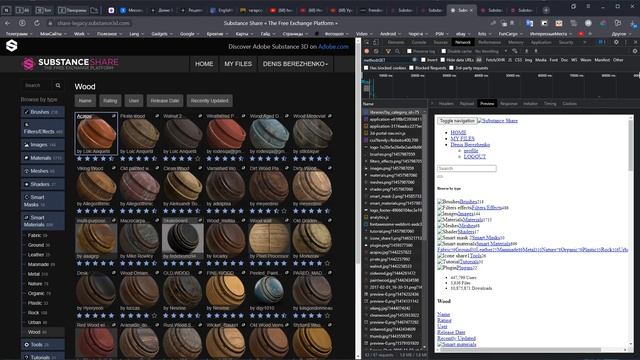This screenshot has width=640, height=360.
Task: Go back with the browser back arrow
Action: pos(7,23)
